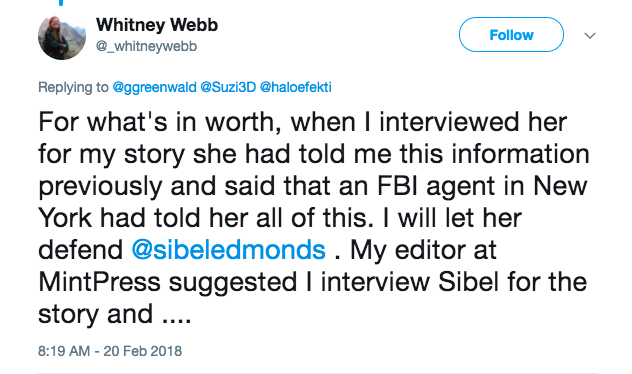Open @ggreenwald's profile from the reply line
Viewport: 632px width, 374px height.
[154, 87]
